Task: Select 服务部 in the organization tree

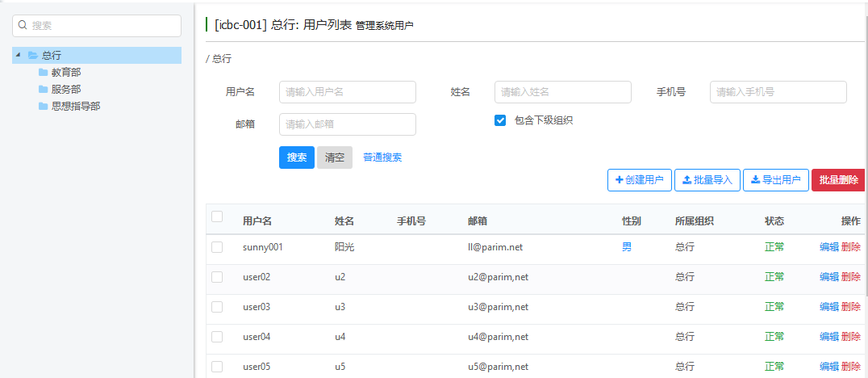Action: pyautogui.click(x=66, y=89)
